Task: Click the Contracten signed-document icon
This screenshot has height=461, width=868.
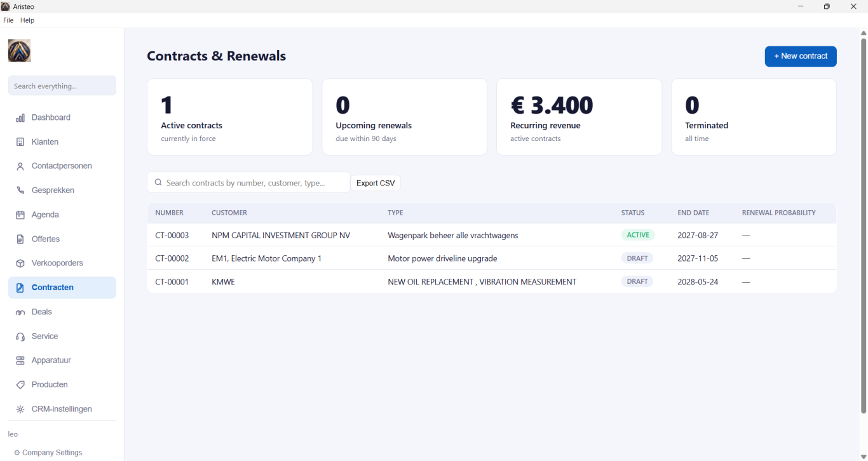Action: click(20, 288)
